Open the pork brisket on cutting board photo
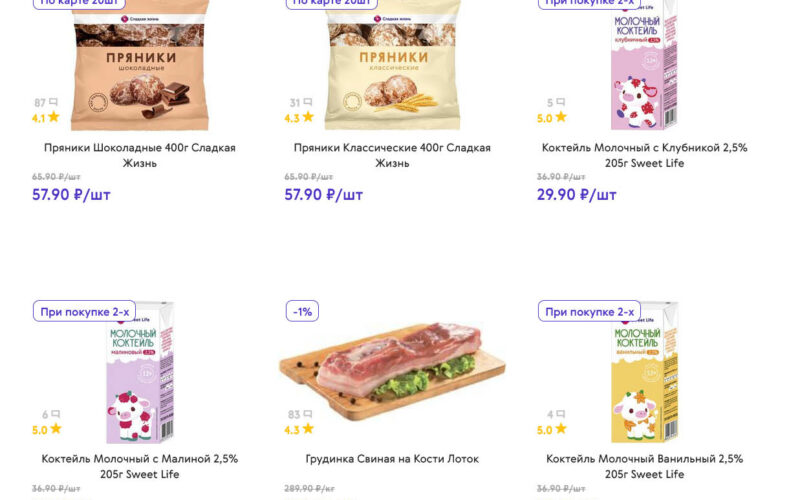Image resolution: width=800 pixels, height=500 pixels. click(x=392, y=370)
